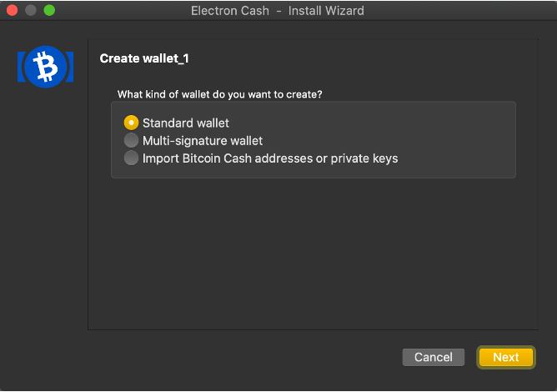This screenshot has width=557, height=392.
Task: Click the "Create wallet_1" heading
Action: [x=146, y=58]
